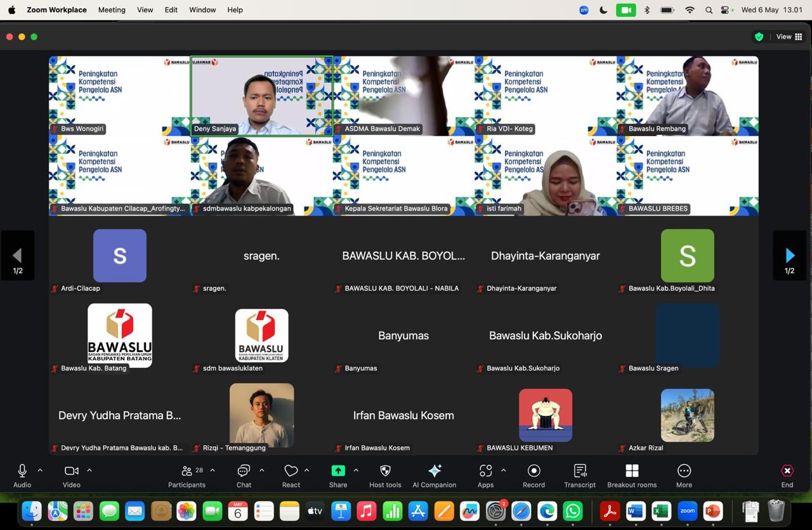Viewport: 812px width, 530px height.
Task: Unmute the microphone with the Audio button
Action: 22,475
